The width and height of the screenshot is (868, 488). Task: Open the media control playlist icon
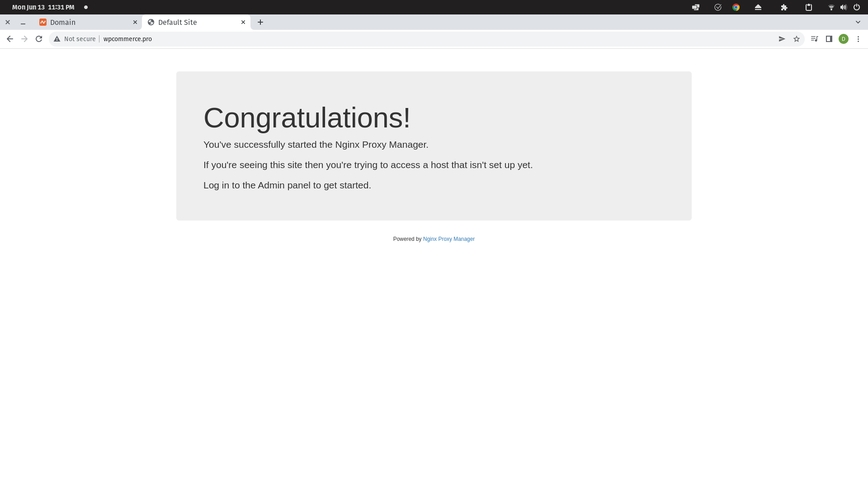pyautogui.click(x=814, y=39)
